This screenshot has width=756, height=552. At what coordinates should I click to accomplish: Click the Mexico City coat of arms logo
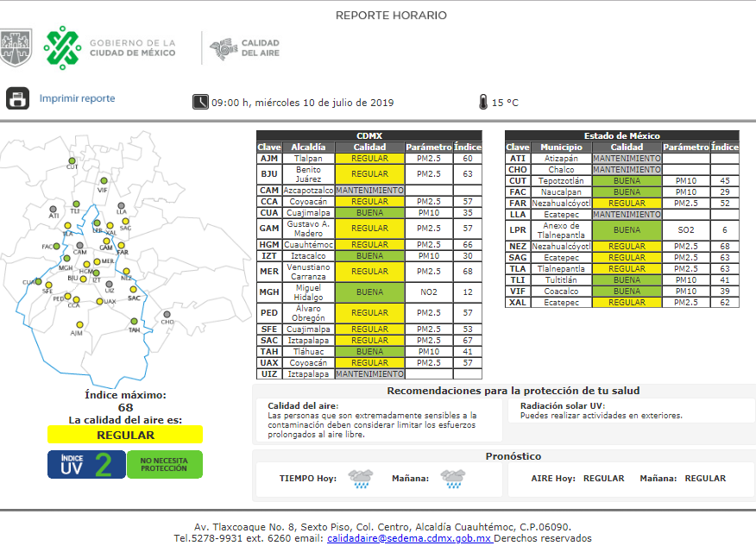pyautogui.click(x=16, y=47)
